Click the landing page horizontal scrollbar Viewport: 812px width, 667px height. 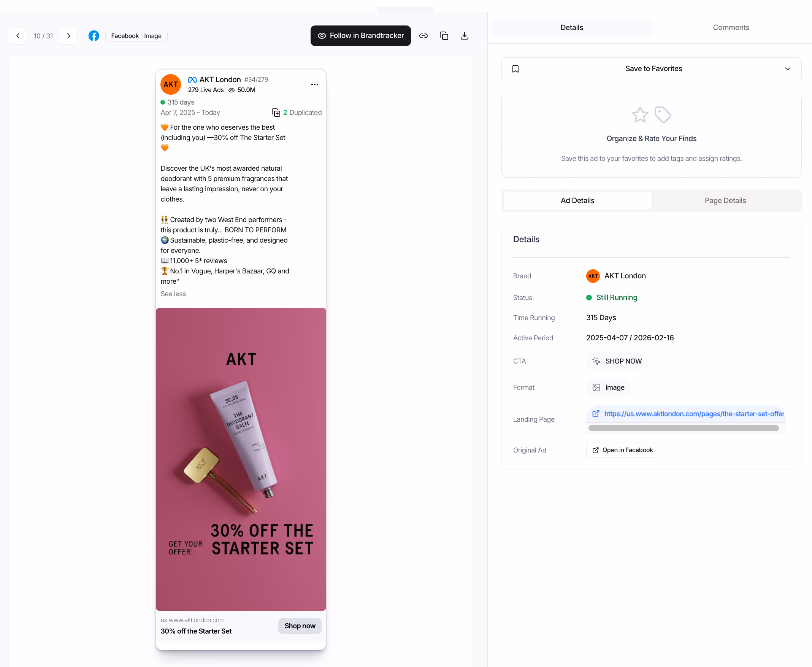683,428
